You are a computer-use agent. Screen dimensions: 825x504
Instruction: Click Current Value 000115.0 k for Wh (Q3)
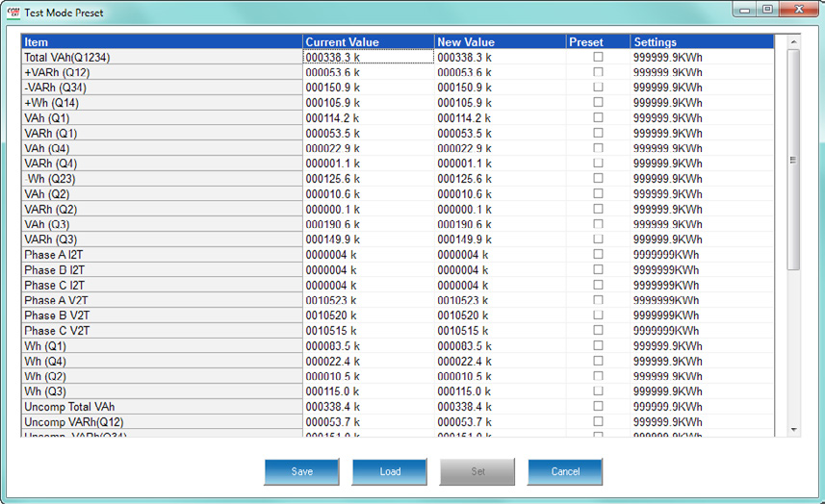click(369, 391)
